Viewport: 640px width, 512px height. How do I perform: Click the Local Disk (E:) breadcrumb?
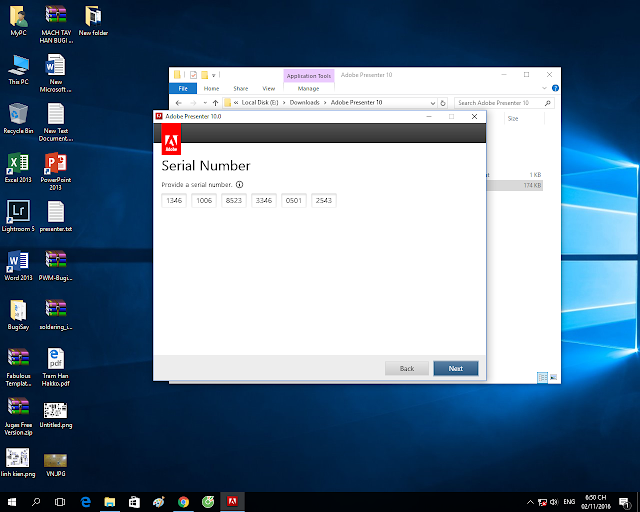(260, 102)
